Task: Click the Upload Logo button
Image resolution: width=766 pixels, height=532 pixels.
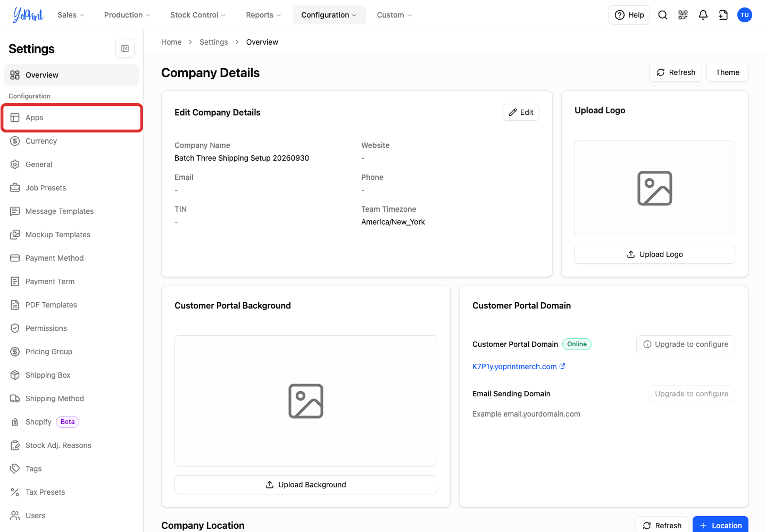Action: (x=655, y=254)
